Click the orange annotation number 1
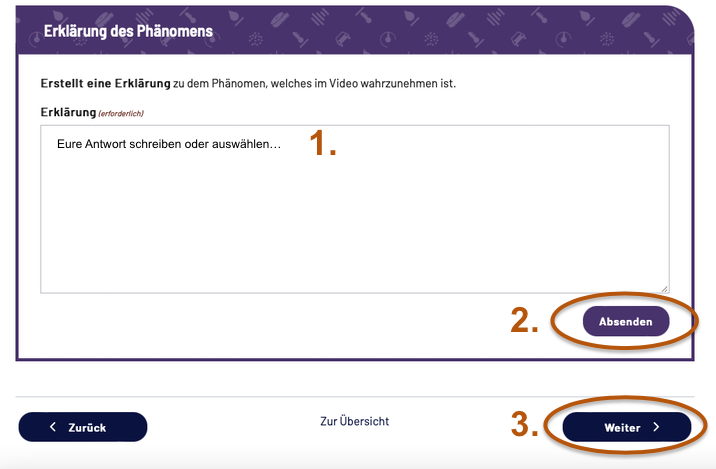 point(322,144)
